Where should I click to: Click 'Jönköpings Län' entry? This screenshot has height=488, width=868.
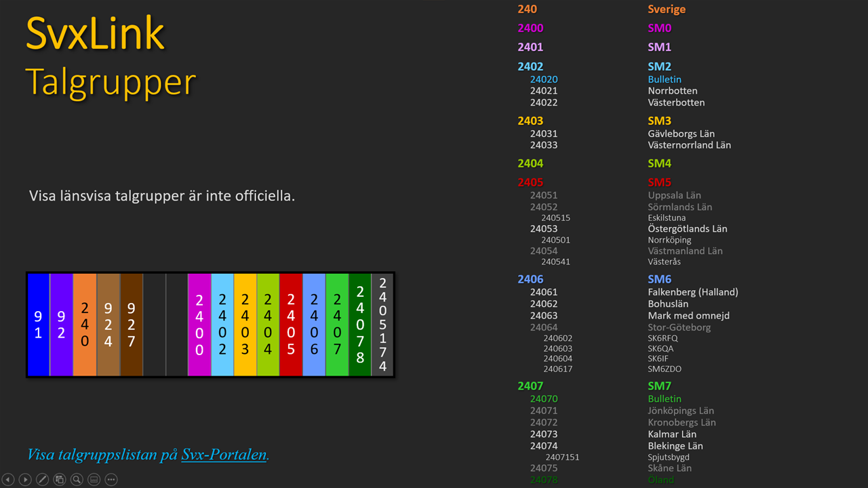pos(680,411)
